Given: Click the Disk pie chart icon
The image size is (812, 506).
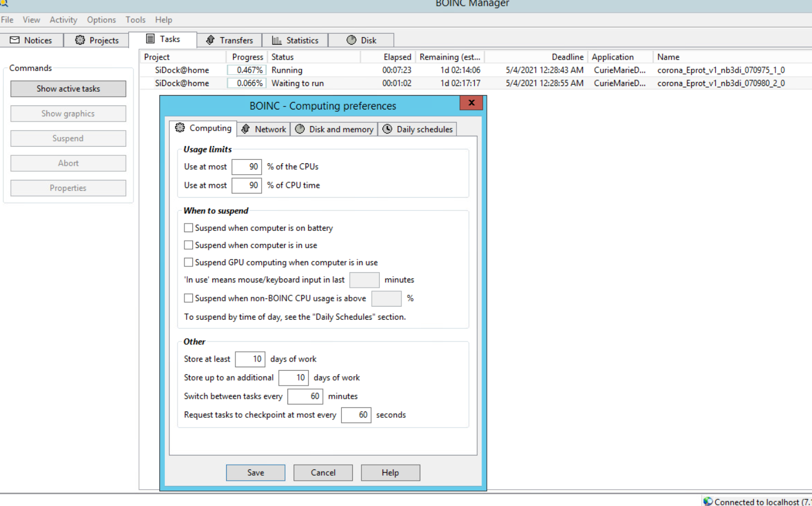Looking at the screenshot, I should (x=352, y=40).
